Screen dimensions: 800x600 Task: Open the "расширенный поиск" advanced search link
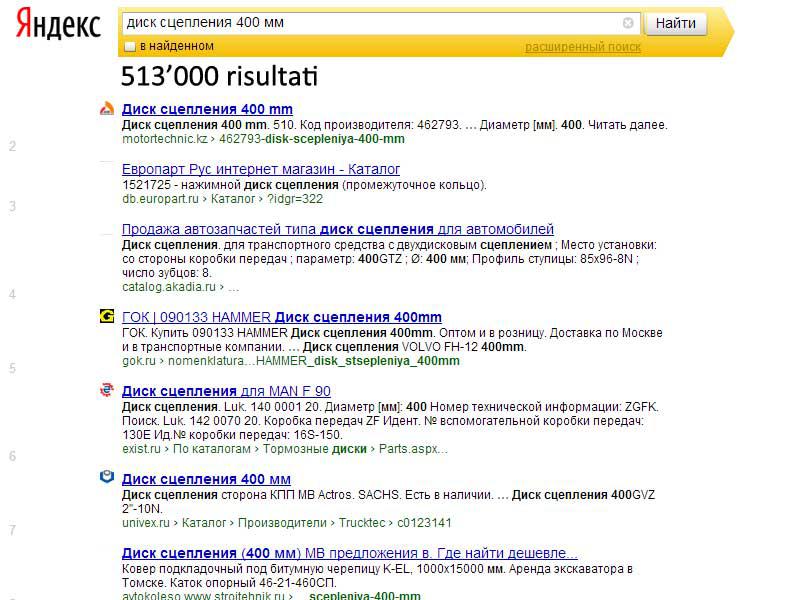[582, 47]
